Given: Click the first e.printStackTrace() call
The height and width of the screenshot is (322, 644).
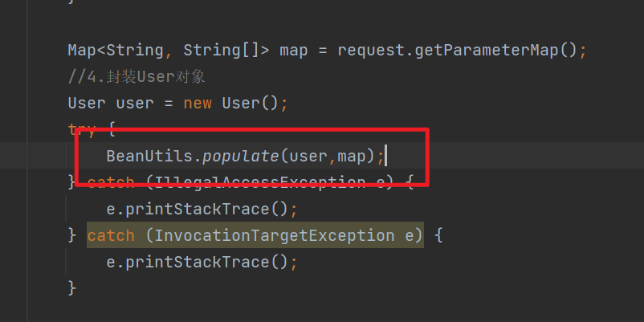Looking at the screenshot, I should click(197, 209).
